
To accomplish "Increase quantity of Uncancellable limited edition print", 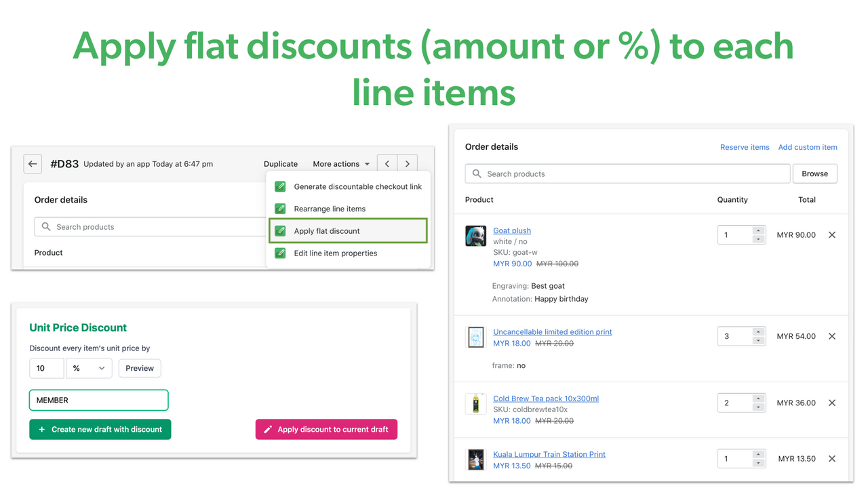I will [x=758, y=331].
